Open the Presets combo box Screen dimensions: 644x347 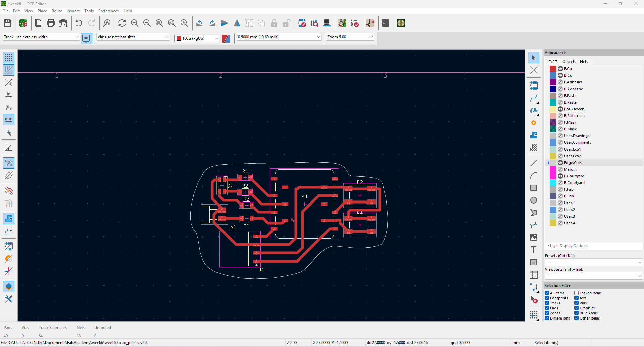(x=593, y=262)
